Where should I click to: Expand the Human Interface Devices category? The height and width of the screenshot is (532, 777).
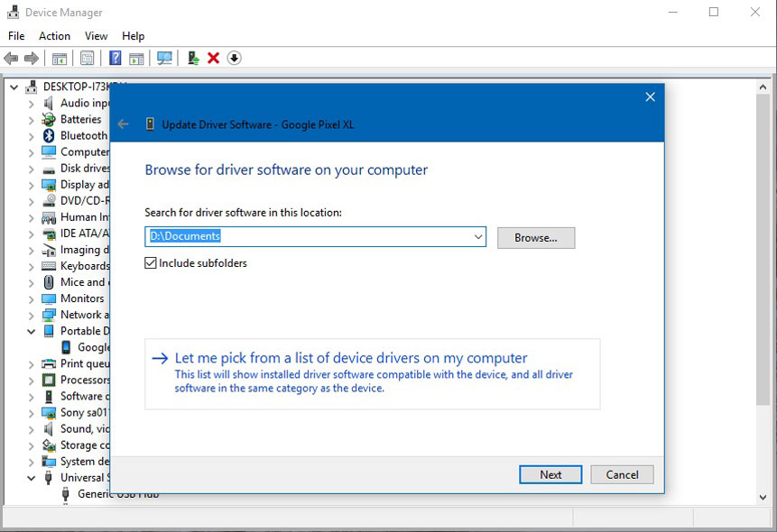(32, 218)
